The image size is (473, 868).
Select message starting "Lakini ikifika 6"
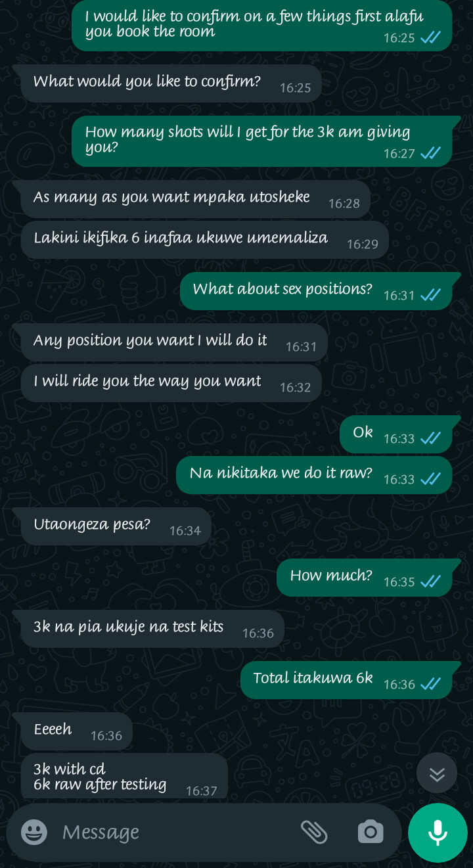[204, 239]
